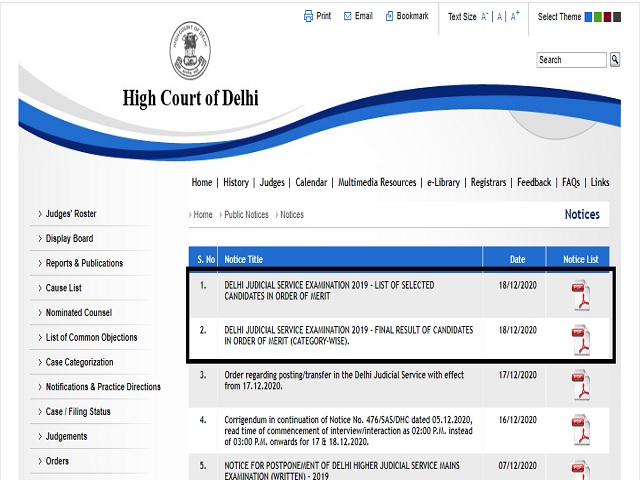The image size is (640, 480).
Task: Expand Case / Filing Status item
Action: (78, 411)
